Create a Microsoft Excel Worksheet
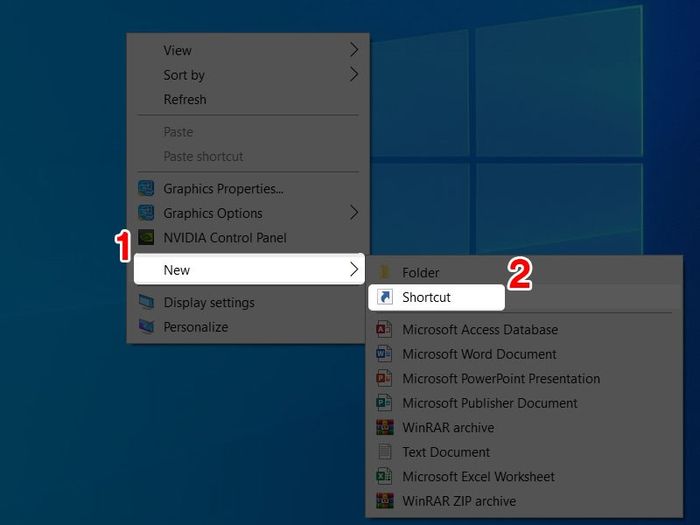Image resolution: width=700 pixels, height=525 pixels. (x=524, y=476)
